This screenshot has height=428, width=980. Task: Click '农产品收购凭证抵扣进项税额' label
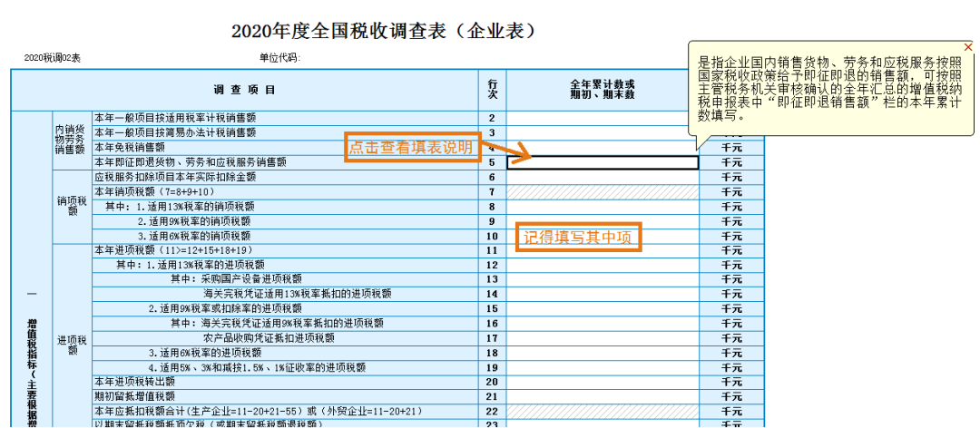click(269, 338)
